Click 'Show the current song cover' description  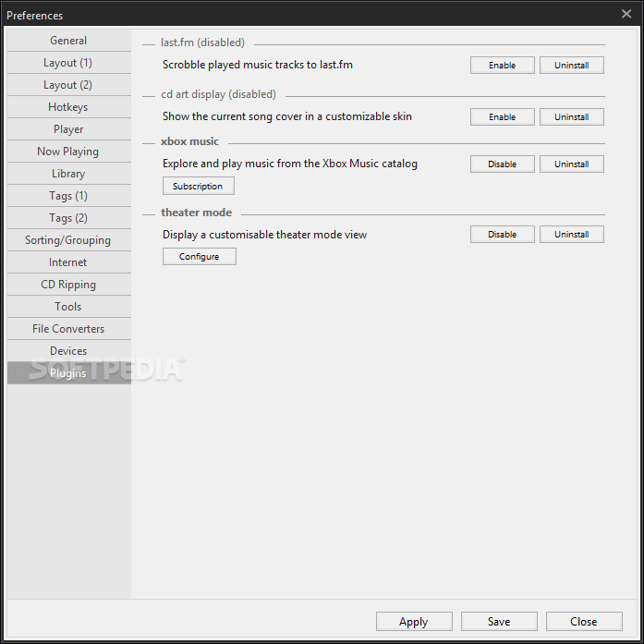pos(287,116)
